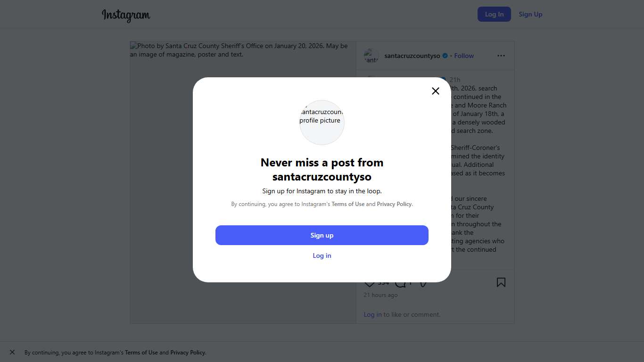Click Terms of Use in bottom banner
This screenshot has height=362, width=644.
141,353
